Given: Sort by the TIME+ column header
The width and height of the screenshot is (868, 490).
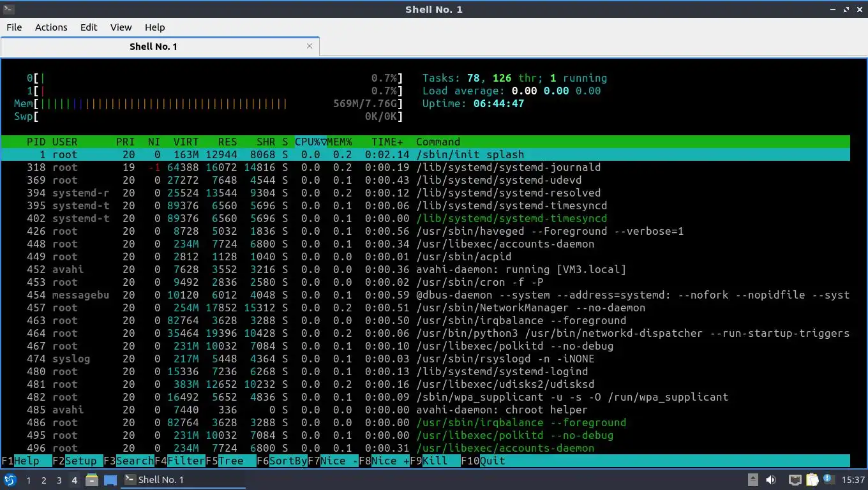Looking at the screenshot, I should tap(387, 142).
